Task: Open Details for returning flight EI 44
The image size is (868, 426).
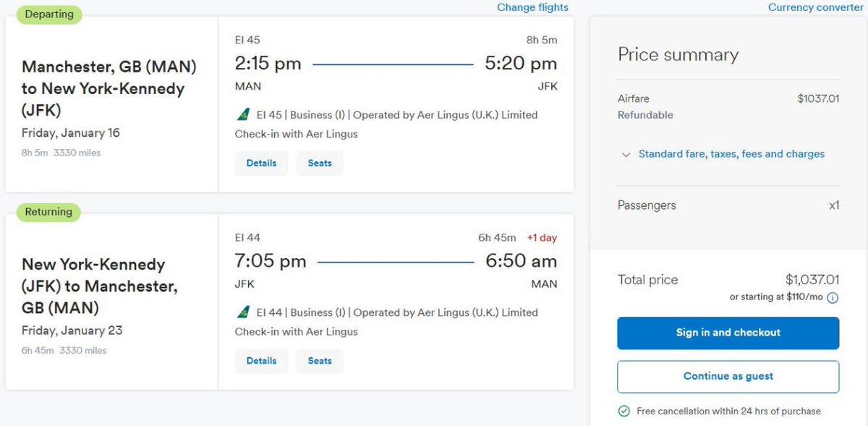Action: (261, 361)
